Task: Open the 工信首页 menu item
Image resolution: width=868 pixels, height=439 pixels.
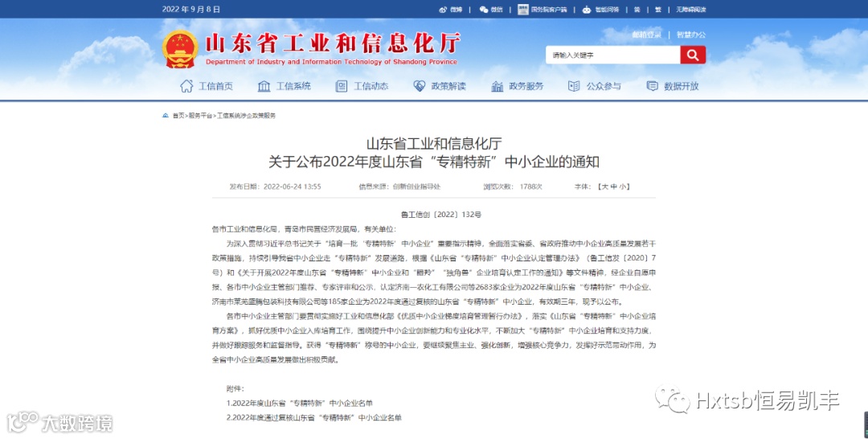Action: tap(216, 86)
